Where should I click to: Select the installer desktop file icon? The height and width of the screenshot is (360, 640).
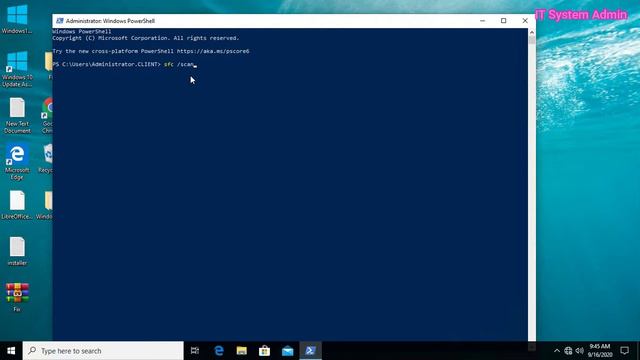(17, 251)
